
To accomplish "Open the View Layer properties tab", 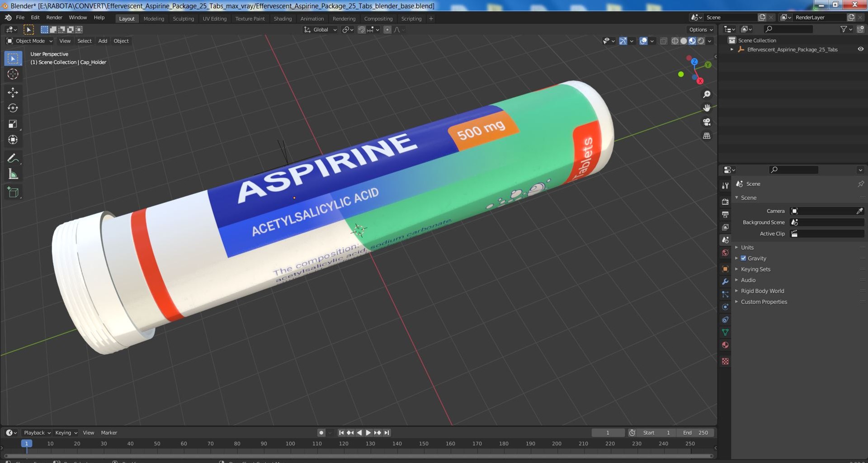I will pyautogui.click(x=725, y=227).
